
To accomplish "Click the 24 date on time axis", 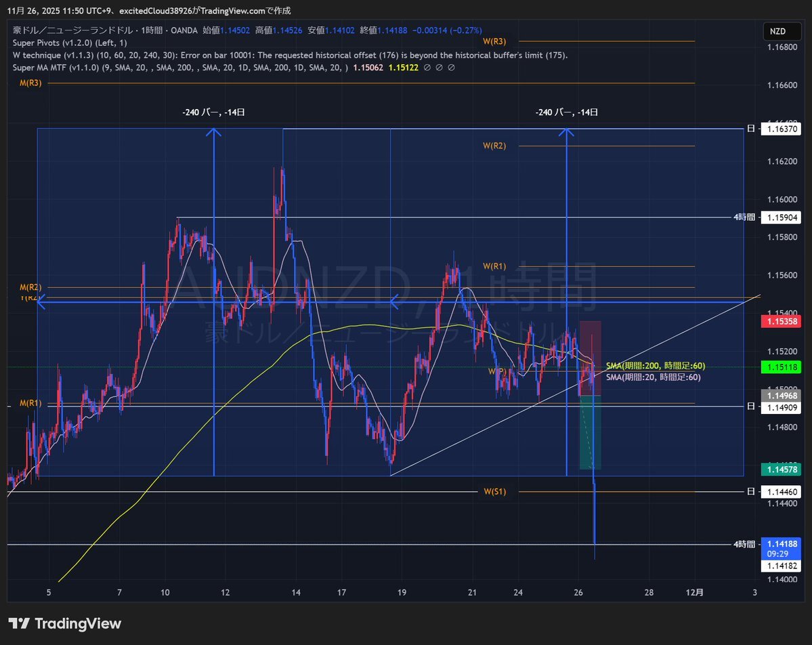I will pyautogui.click(x=518, y=592).
